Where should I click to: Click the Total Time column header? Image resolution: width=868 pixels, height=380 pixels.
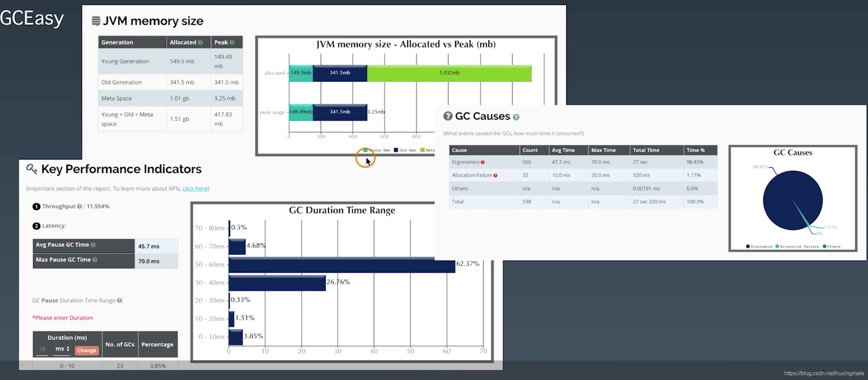(x=657, y=150)
